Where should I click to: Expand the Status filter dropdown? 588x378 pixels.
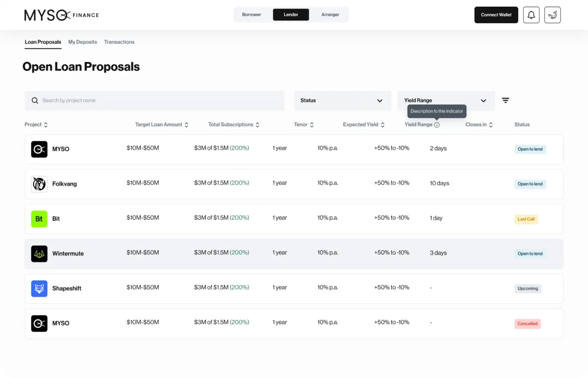pos(342,100)
